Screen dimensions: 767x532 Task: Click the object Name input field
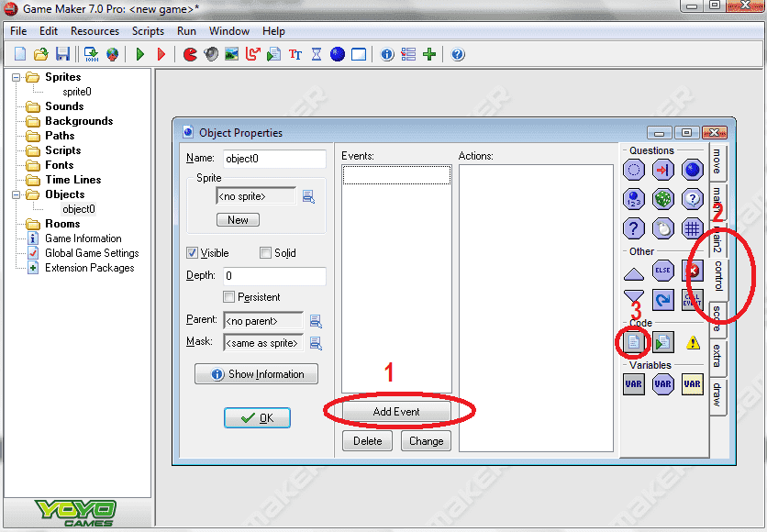(x=274, y=159)
